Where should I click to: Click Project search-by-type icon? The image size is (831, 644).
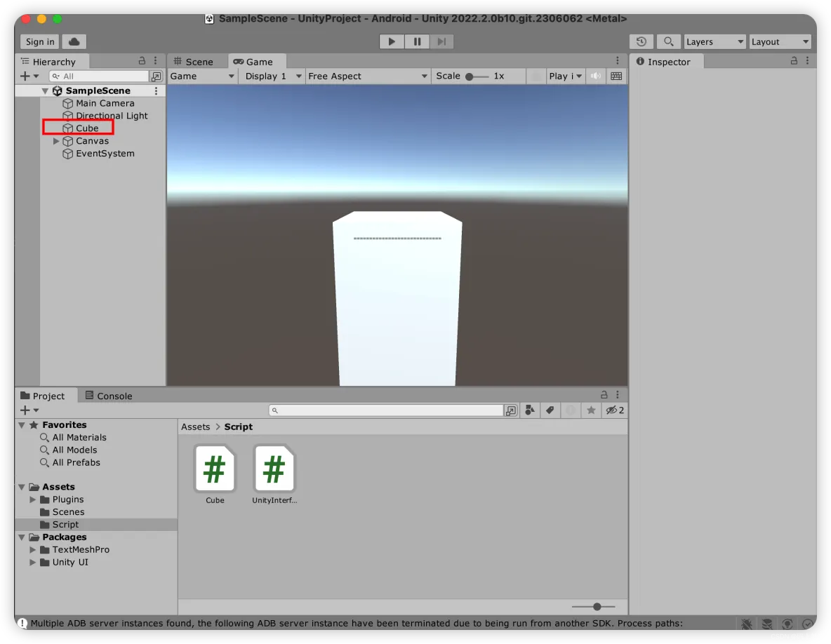coord(511,410)
